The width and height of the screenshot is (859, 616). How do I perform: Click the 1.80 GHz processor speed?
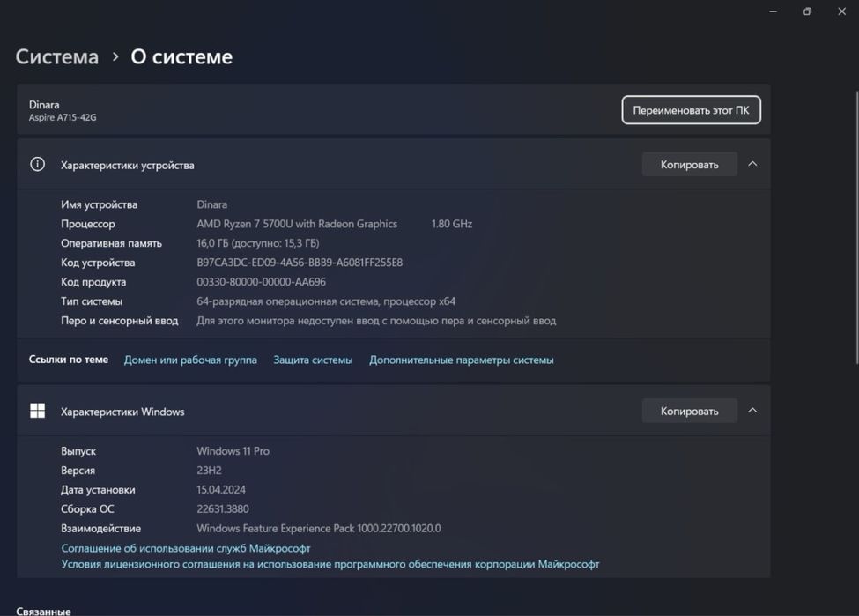(451, 224)
